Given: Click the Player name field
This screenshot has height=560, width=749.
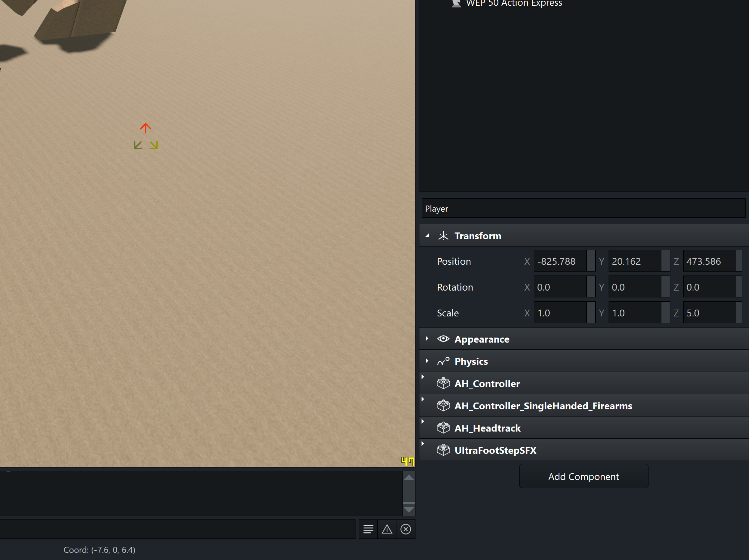Looking at the screenshot, I should coord(584,208).
